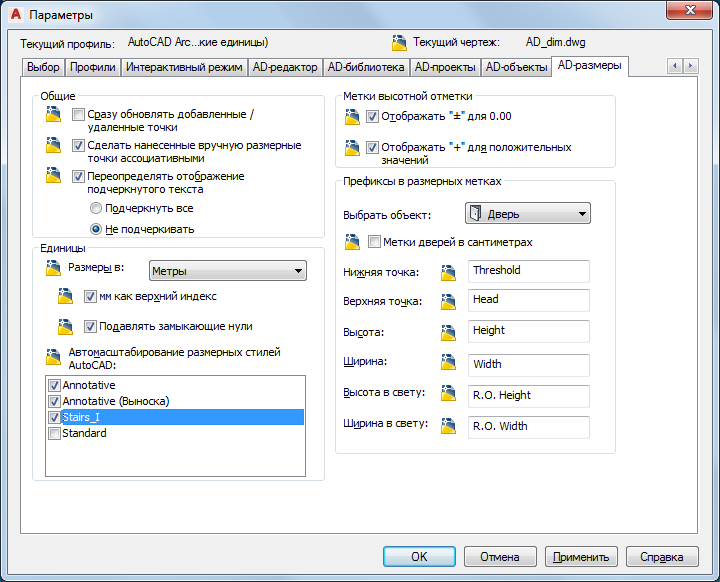
Task: Click 'Threshold' input field
Action: 529,271
